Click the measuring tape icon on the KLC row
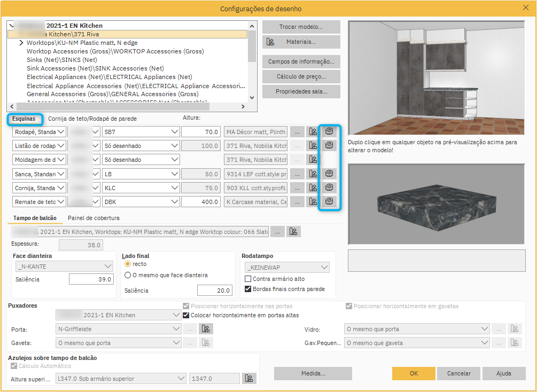The height and width of the screenshot is (392, 537). 329,187
